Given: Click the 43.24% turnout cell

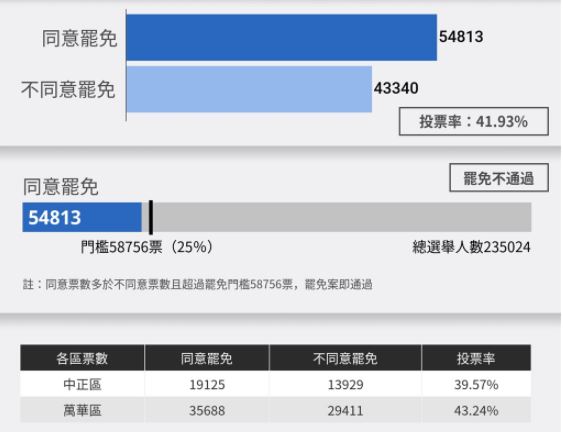Looking at the screenshot, I should [x=476, y=410].
